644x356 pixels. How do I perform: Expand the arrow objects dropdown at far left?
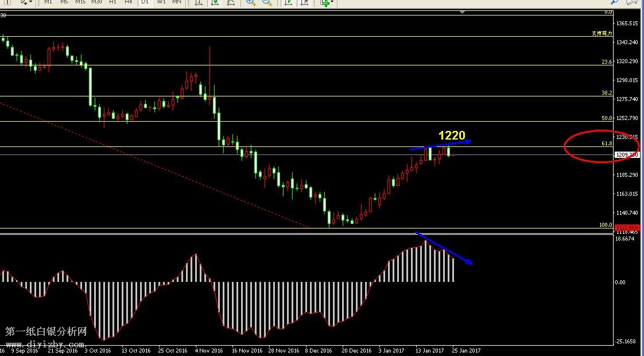[x=25, y=2]
